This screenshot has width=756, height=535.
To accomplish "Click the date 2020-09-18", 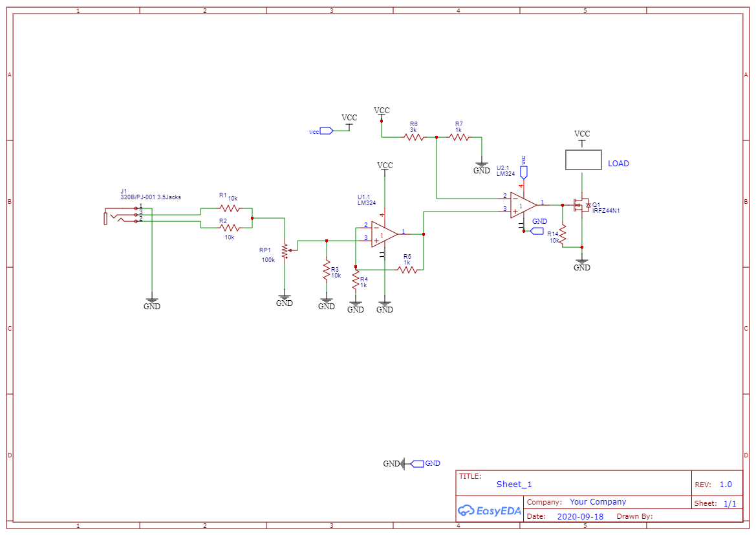I will [580, 517].
